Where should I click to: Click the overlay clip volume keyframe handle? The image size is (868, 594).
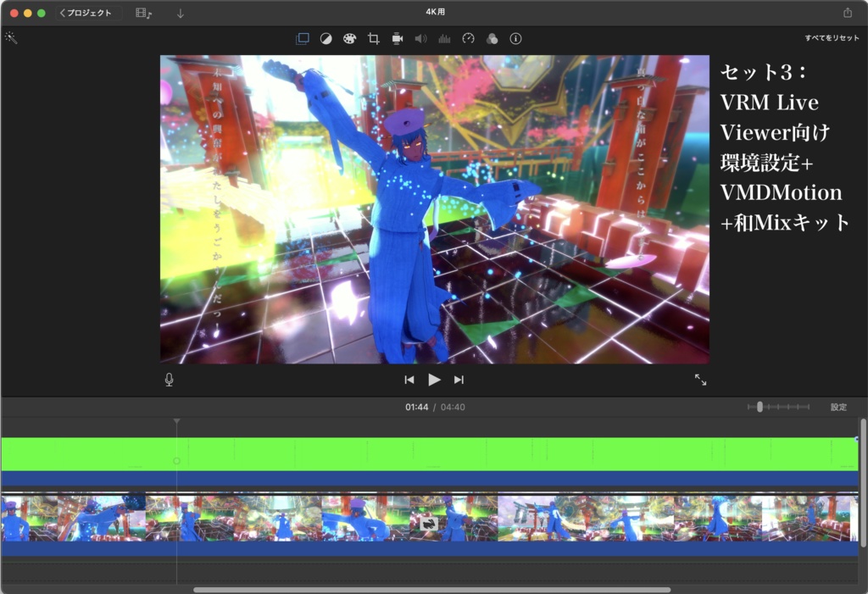pyautogui.click(x=176, y=461)
